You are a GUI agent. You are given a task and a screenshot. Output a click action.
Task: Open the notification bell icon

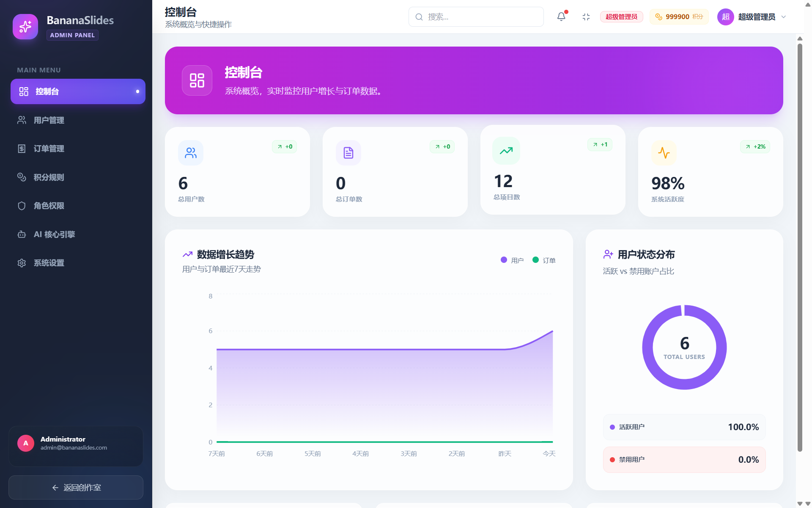(561, 17)
